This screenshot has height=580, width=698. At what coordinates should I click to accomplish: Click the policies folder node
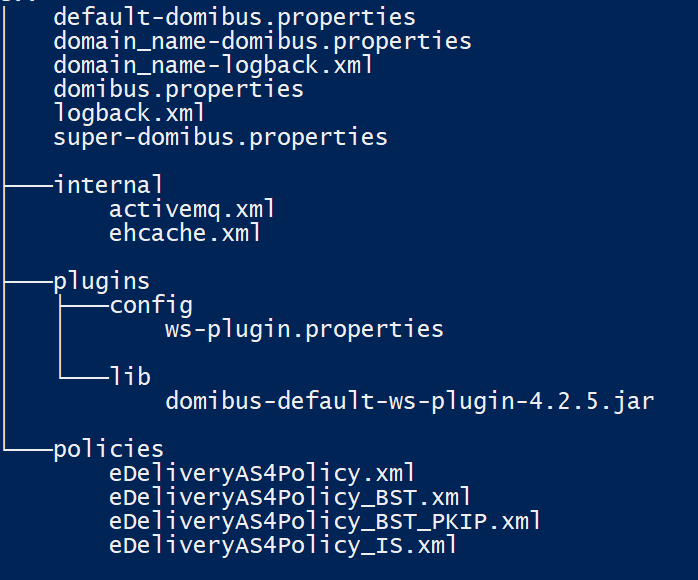tap(109, 450)
